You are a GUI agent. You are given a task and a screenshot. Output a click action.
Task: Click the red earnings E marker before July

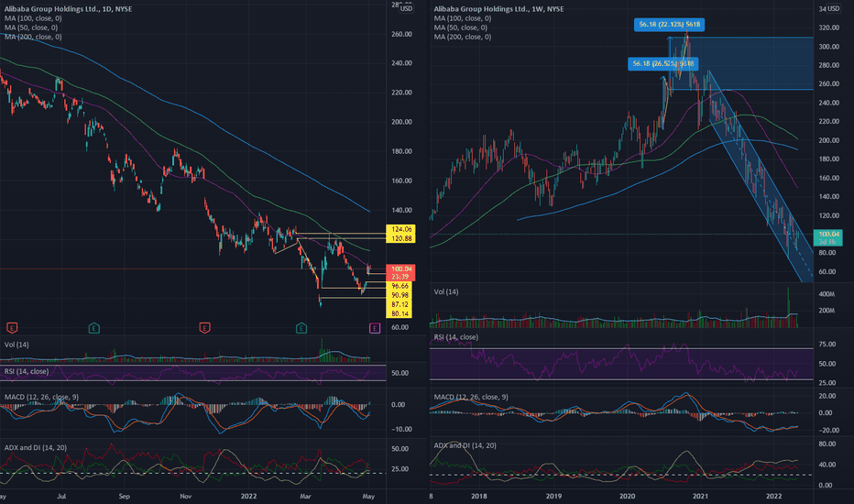(x=12, y=327)
